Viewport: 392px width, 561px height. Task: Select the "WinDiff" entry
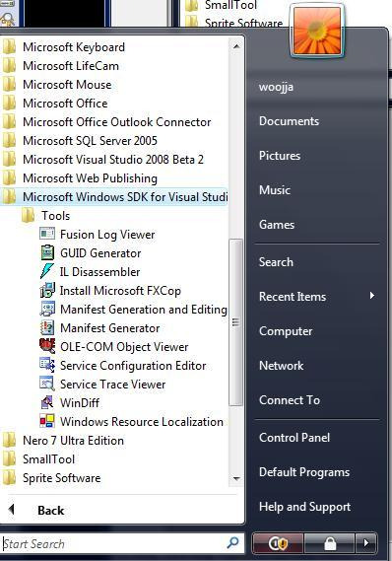click(80, 402)
